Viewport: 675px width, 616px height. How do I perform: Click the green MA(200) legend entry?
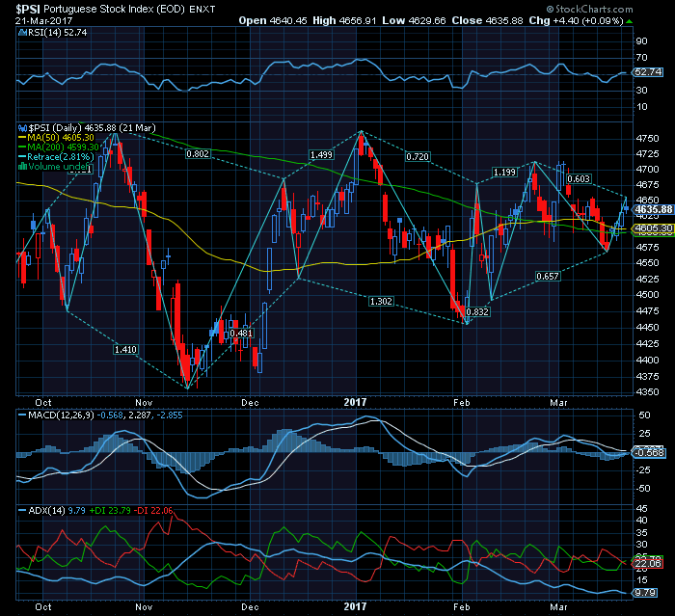point(58,147)
